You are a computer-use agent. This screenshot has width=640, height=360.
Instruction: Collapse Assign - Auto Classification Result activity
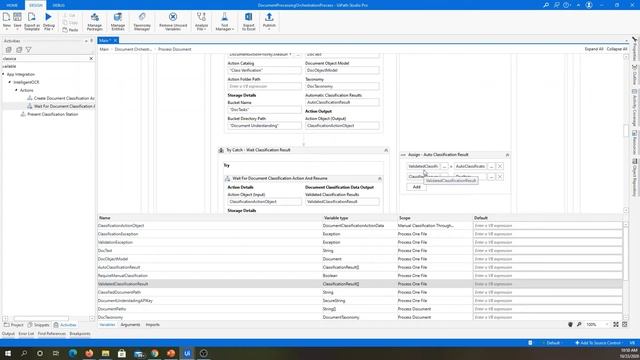pos(507,155)
